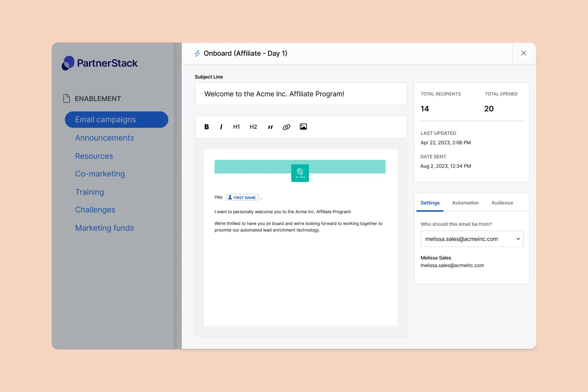Switch to the Audience tab
The height and width of the screenshot is (392, 588).
click(x=502, y=203)
